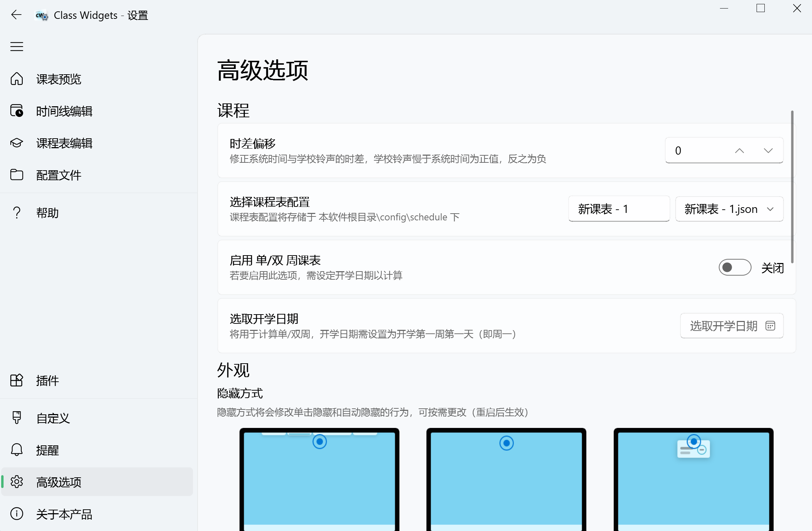
Task: Click the home icon beside 课表预览
Action: coord(17,79)
